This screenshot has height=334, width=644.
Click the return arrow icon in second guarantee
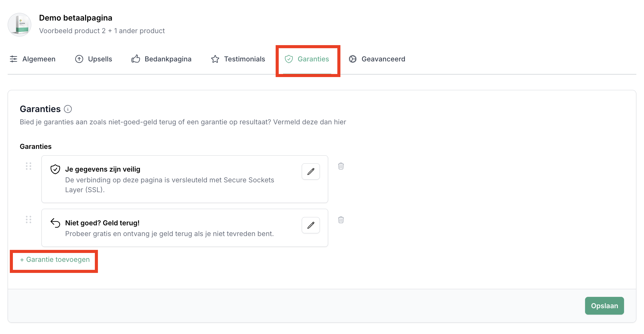55,223
